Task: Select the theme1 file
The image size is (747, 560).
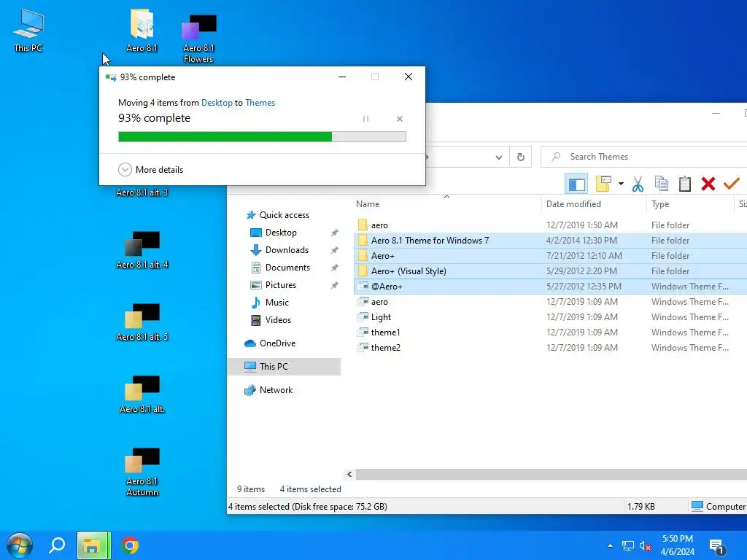Action: click(x=550, y=332)
